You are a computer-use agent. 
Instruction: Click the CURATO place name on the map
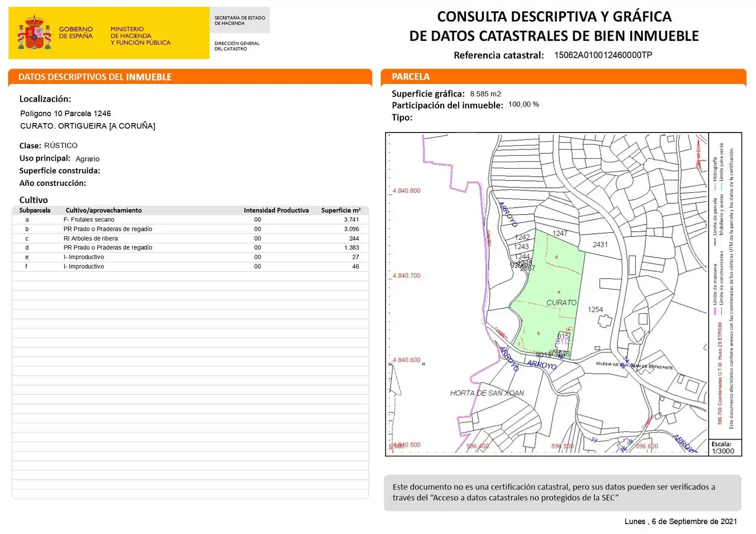(561, 303)
